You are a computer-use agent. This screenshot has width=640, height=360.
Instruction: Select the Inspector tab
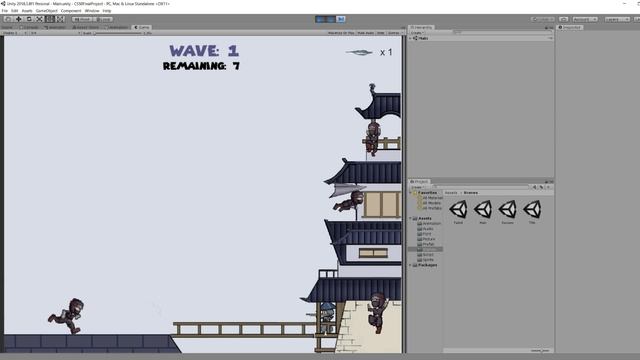coord(570,27)
